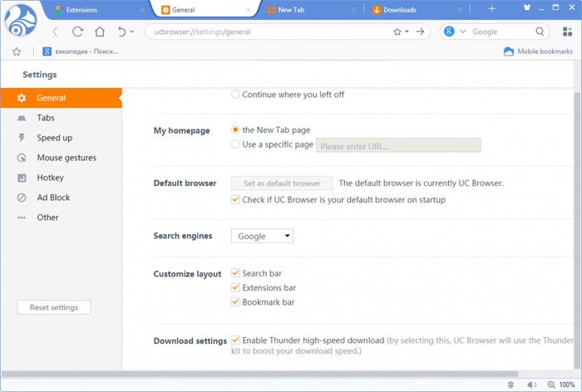
Task: Switch to the Extensions tab
Action: point(97,10)
